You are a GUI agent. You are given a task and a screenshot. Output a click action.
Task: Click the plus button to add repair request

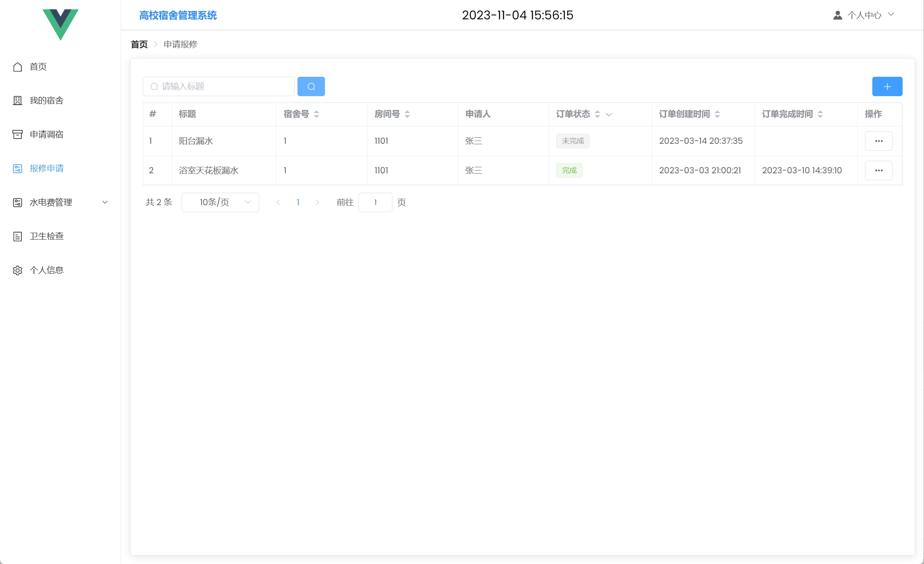coord(887,86)
